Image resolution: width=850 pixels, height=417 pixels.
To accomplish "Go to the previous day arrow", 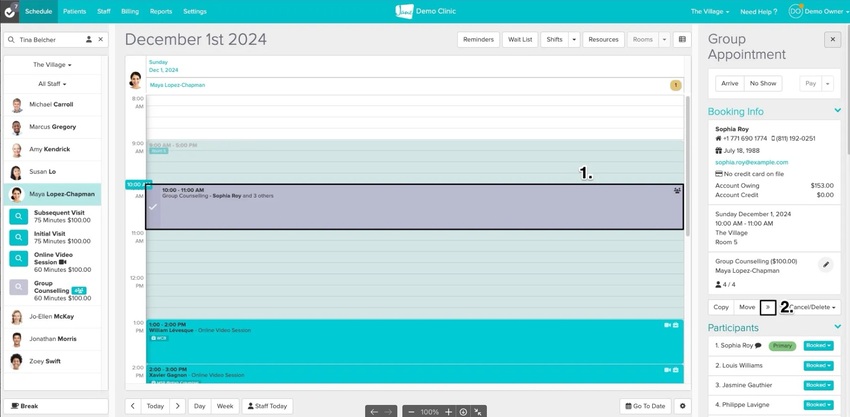I will (133, 406).
